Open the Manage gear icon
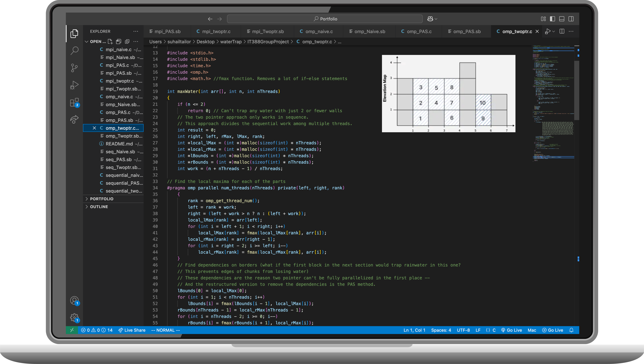Screen dimensions: 644x364 tap(74, 318)
